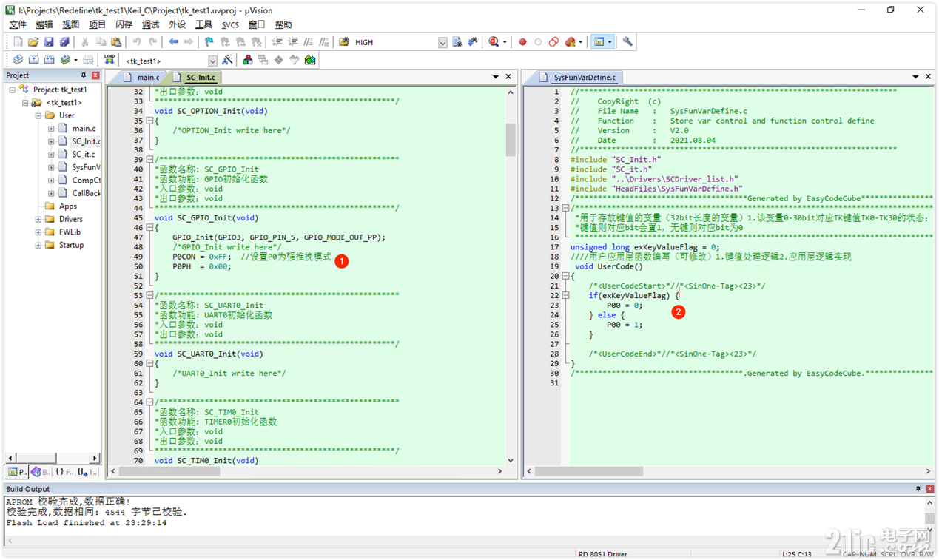Collapse the User folder in project tree

38,115
